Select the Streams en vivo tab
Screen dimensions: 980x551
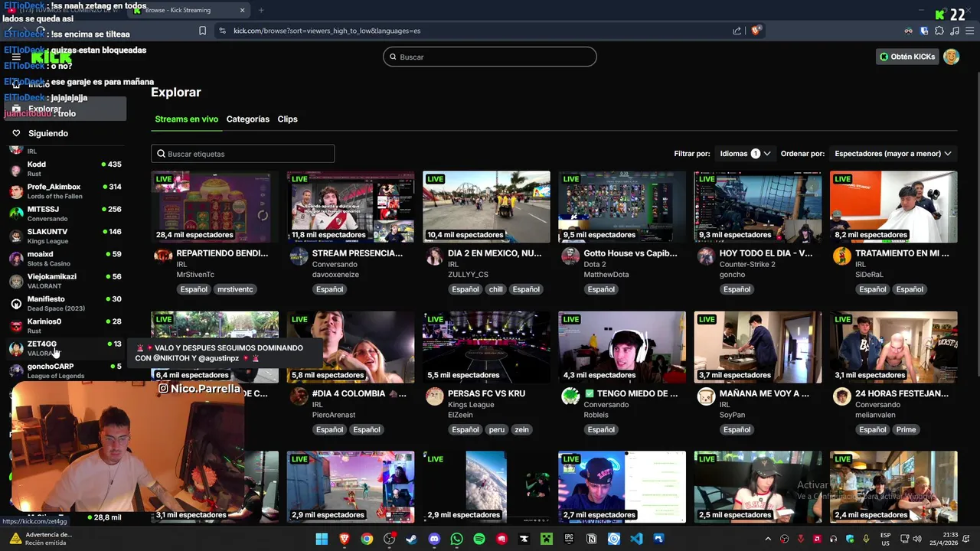coord(186,119)
